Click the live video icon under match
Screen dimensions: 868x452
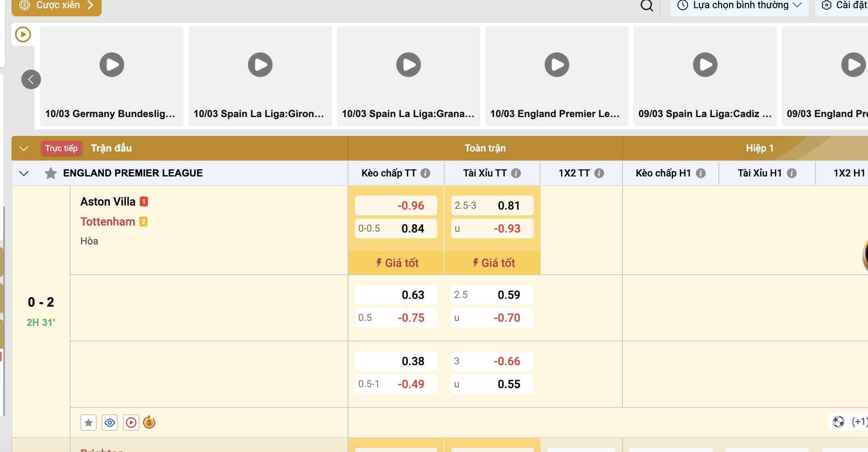[131, 423]
